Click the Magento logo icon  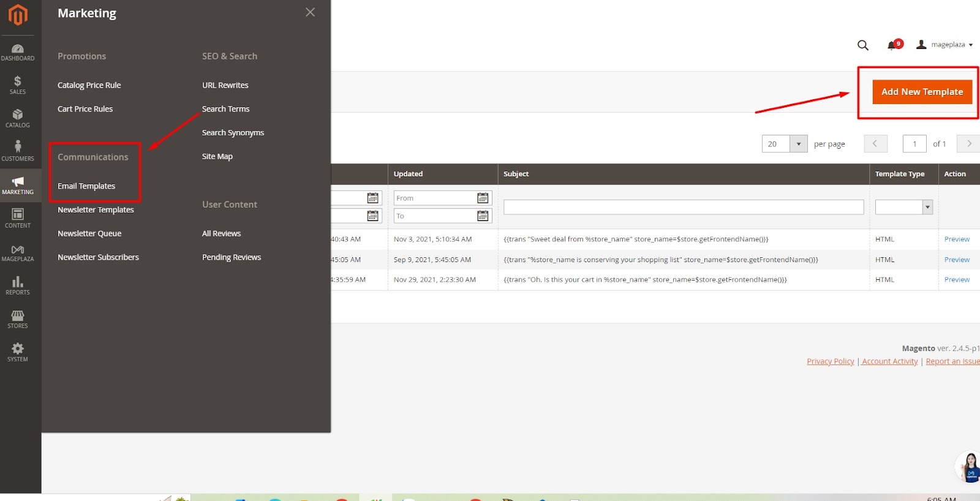tap(18, 15)
